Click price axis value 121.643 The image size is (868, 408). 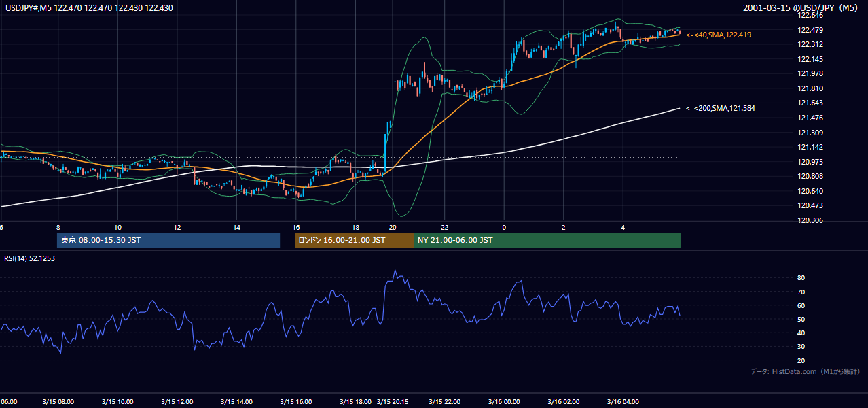coord(811,103)
